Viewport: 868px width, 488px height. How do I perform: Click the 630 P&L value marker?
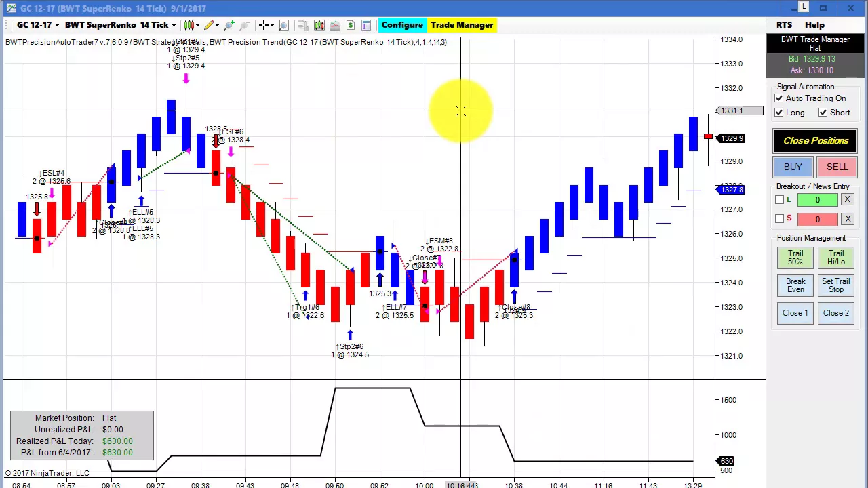[x=726, y=461]
